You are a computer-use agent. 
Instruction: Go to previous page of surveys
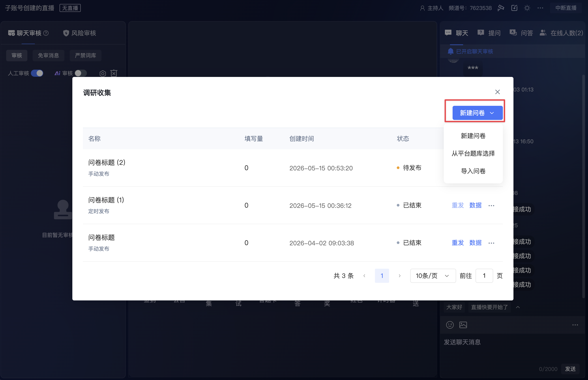[x=364, y=276]
